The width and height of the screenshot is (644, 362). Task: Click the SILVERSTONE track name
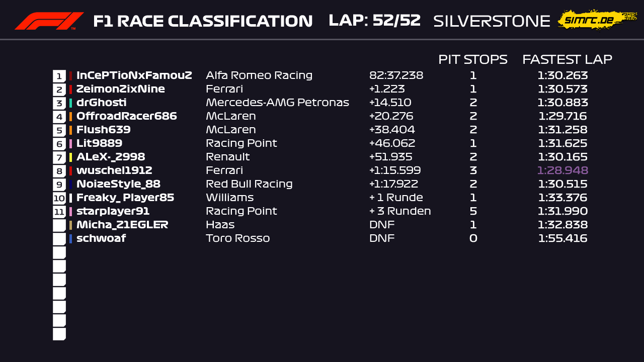492,21
